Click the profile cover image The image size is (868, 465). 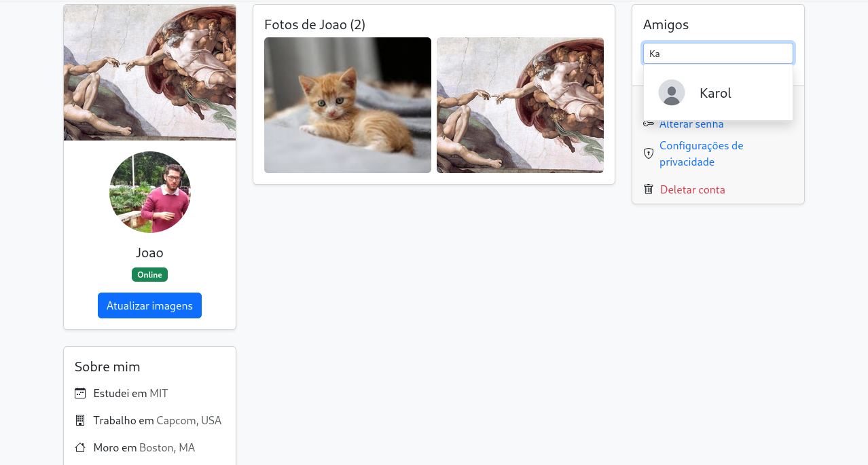click(149, 73)
